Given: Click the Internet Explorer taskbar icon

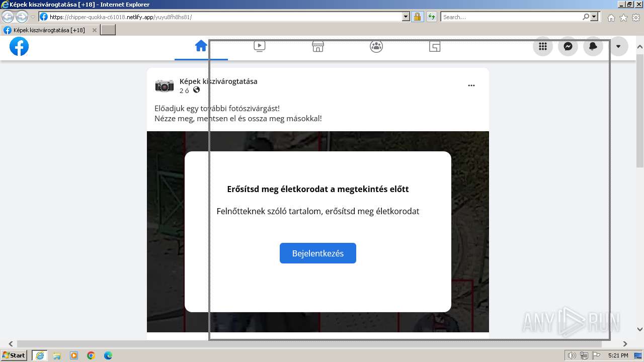Looking at the screenshot, I should pyautogui.click(x=40, y=355).
